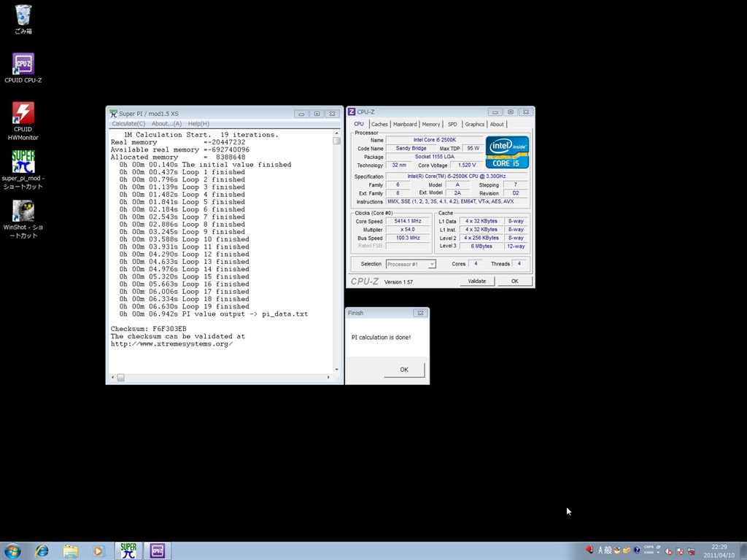This screenshot has height=560, width=747.
Task: Click Super PI horizontal scrollbar right arrow
Action: (328, 378)
